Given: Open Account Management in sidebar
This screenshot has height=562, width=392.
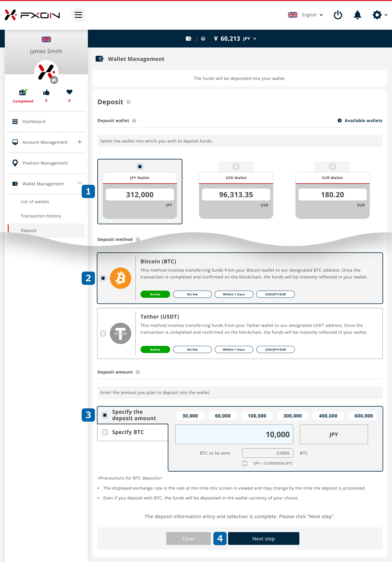Looking at the screenshot, I should pyautogui.click(x=45, y=142).
